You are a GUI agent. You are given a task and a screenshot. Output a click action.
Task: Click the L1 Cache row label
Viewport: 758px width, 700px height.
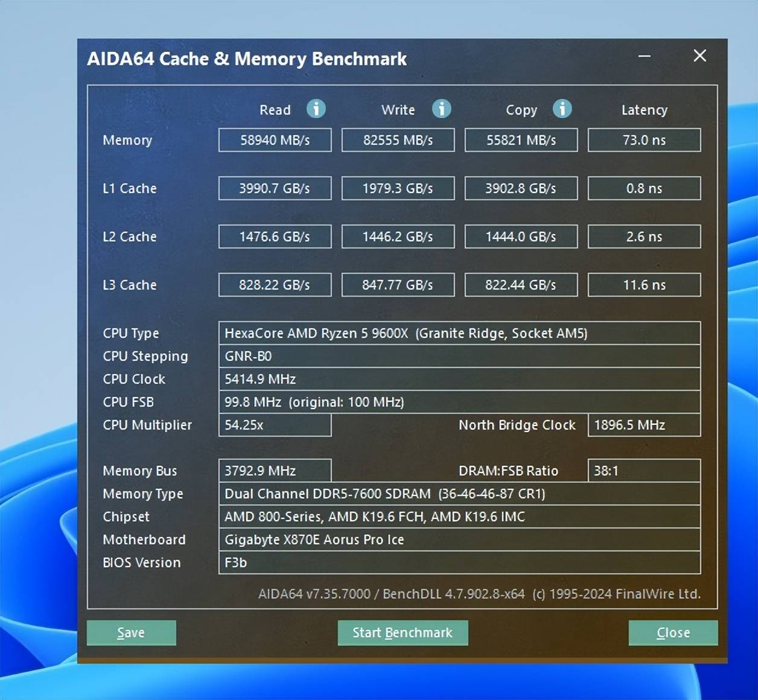(x=130, y=188)
